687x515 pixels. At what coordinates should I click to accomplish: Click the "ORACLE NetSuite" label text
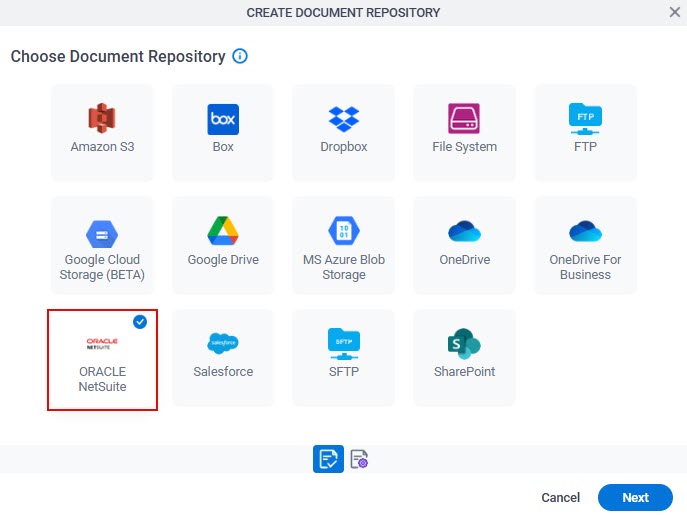pyautogui.click(x=102, y=379)
